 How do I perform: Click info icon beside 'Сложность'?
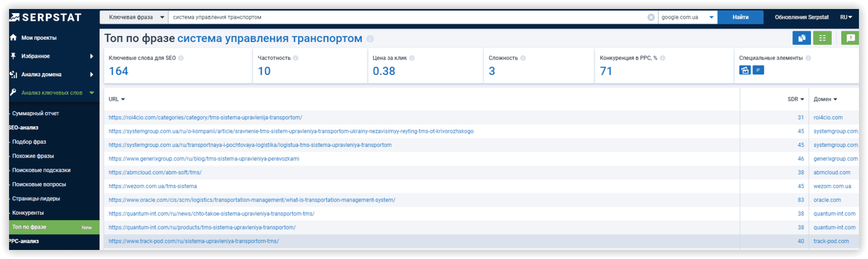[x=523, y=58]
